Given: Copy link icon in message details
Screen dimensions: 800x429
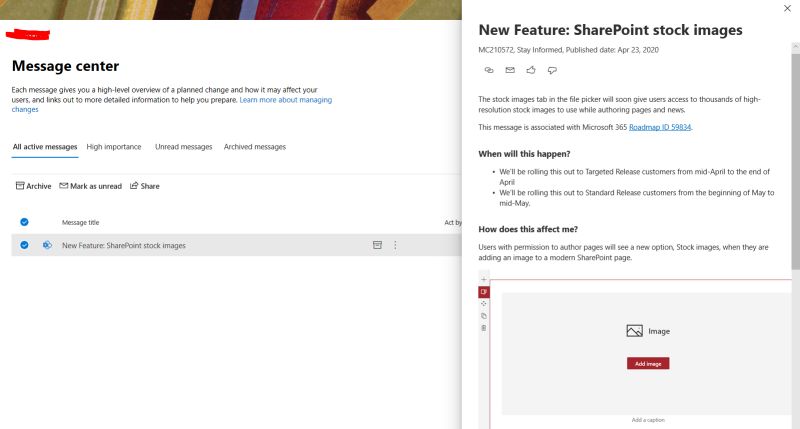Looking at the screenshot, I should click(489, 70).
